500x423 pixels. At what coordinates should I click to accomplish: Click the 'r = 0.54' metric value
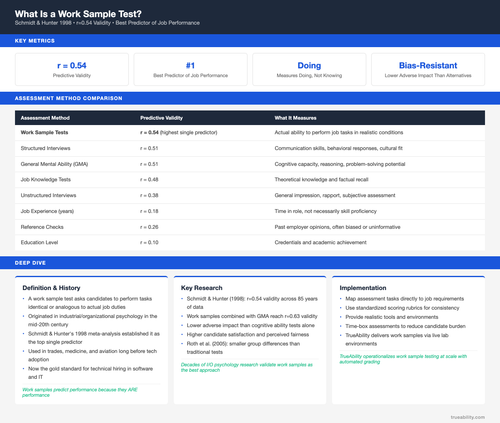tap(72, 65)
